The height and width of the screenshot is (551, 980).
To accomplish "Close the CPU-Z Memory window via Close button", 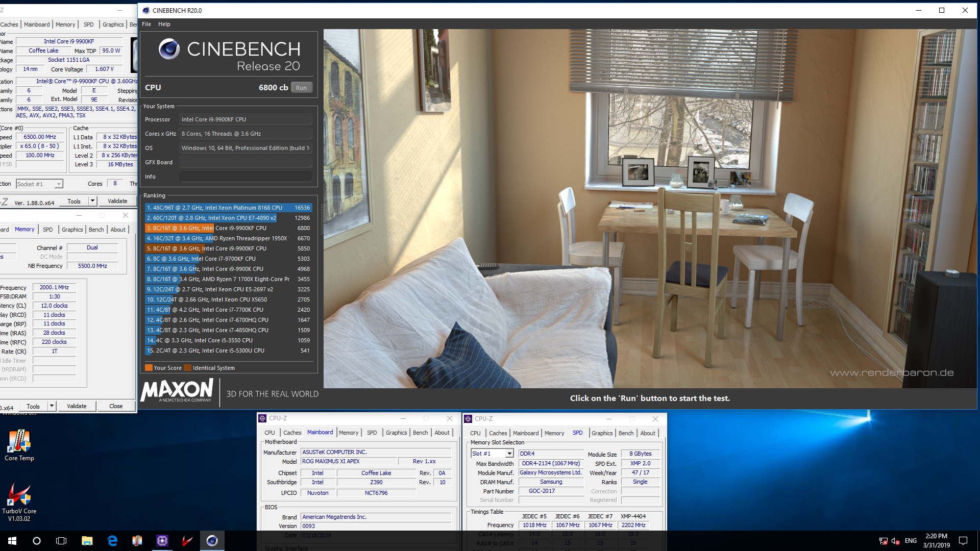I will coord(116,406).
